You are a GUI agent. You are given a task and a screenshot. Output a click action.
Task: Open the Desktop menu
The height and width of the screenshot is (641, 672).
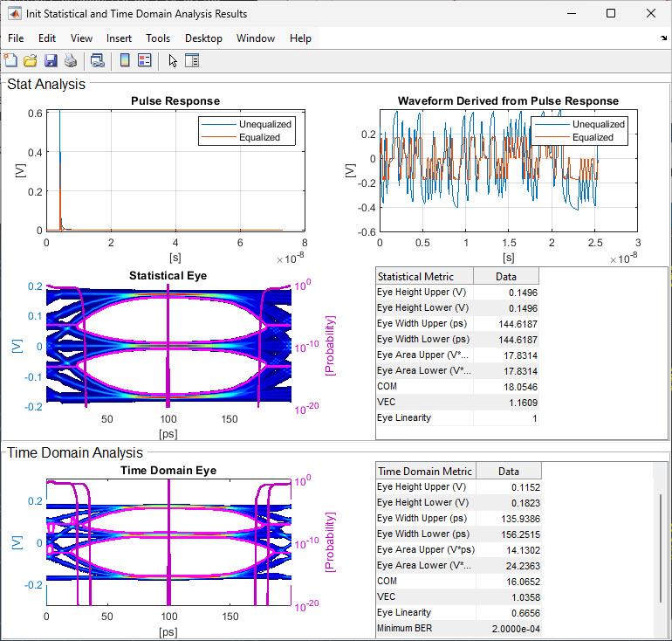[x=203, y=38]
